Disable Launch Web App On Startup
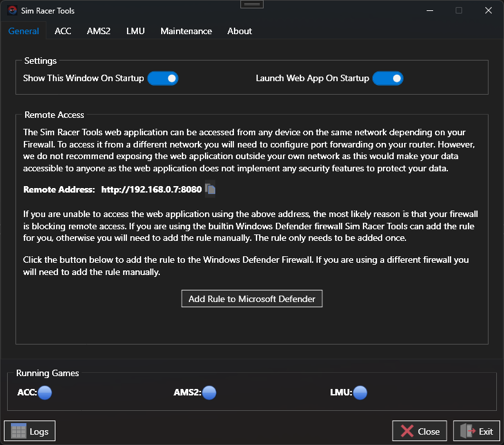 387,79
